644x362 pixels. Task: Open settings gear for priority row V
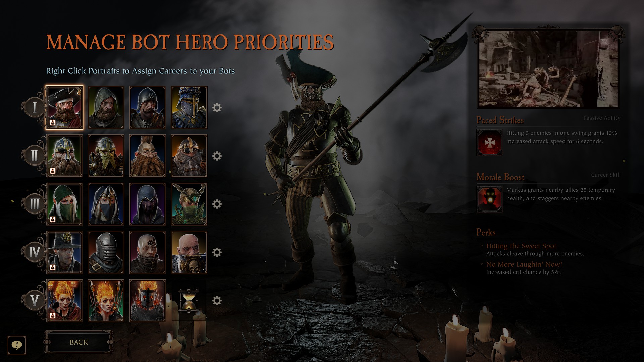pyautogui.click(x=217, y=301)
